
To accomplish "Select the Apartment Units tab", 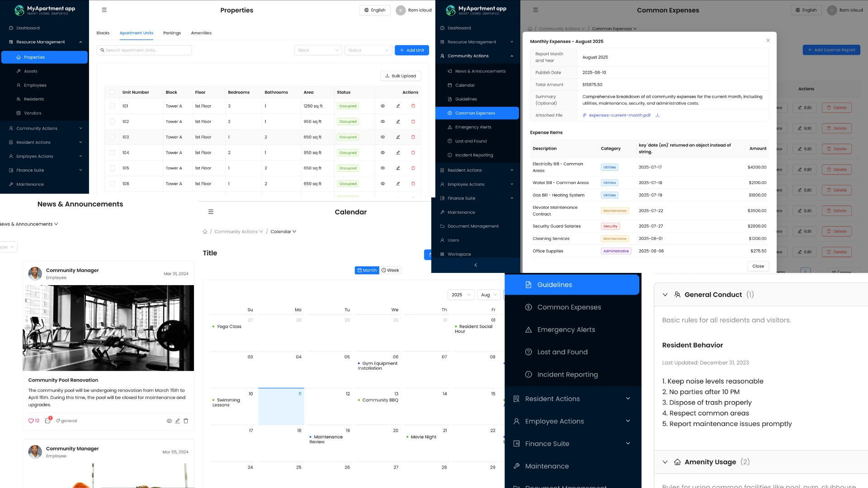I will [137, 33].
